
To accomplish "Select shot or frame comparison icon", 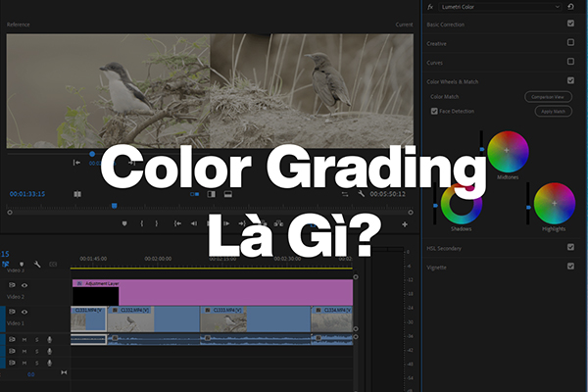I will point(195,194).
